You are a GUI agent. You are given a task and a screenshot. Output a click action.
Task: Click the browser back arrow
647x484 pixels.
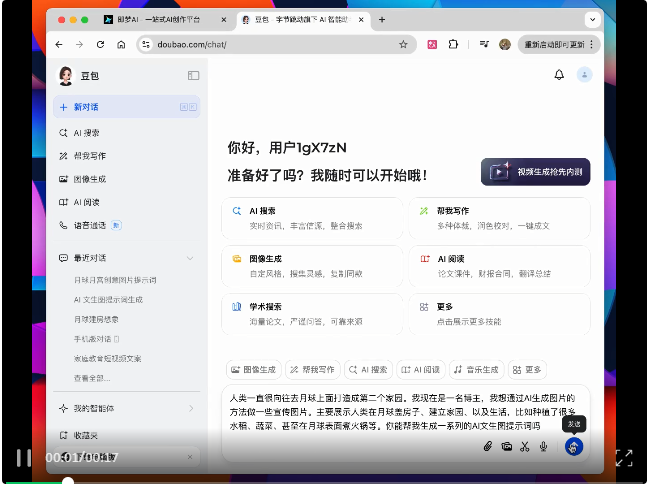coord(59,45)
